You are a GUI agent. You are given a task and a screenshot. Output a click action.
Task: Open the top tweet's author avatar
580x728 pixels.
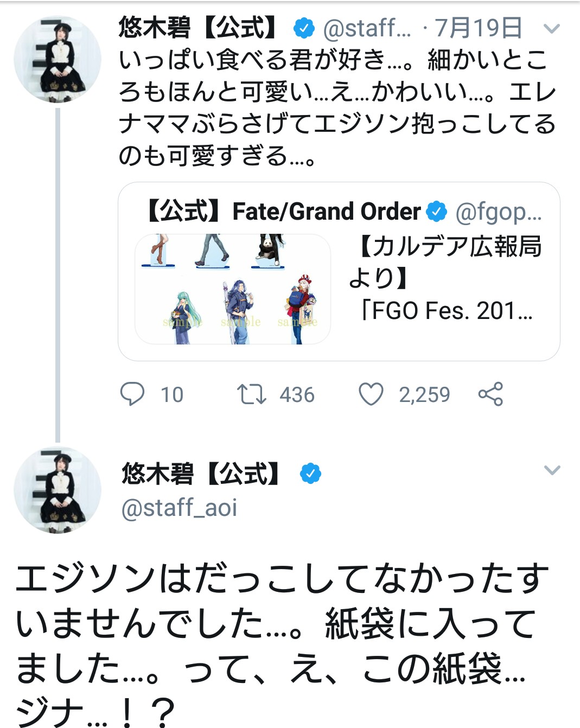57,60
